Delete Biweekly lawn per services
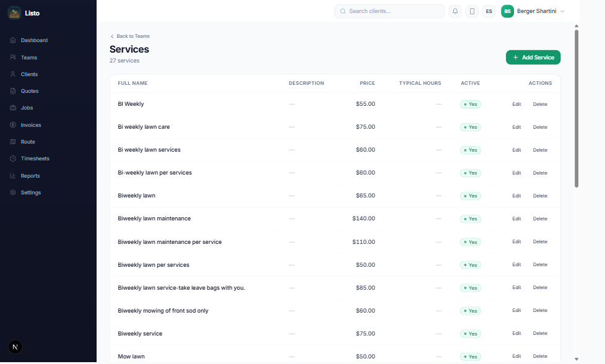Screen dimensions: 605x364 (540, 264)
